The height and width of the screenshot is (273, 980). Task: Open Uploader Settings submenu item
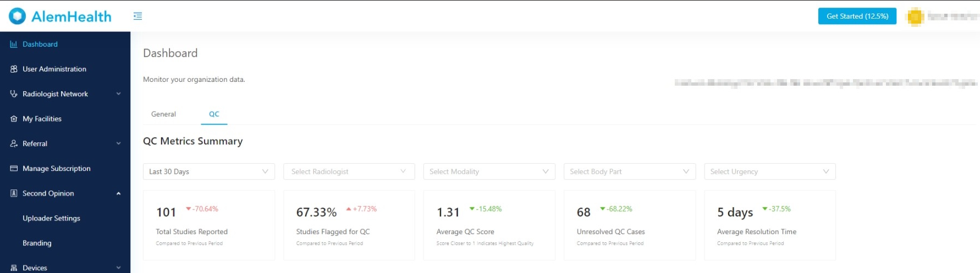(65, 218)
